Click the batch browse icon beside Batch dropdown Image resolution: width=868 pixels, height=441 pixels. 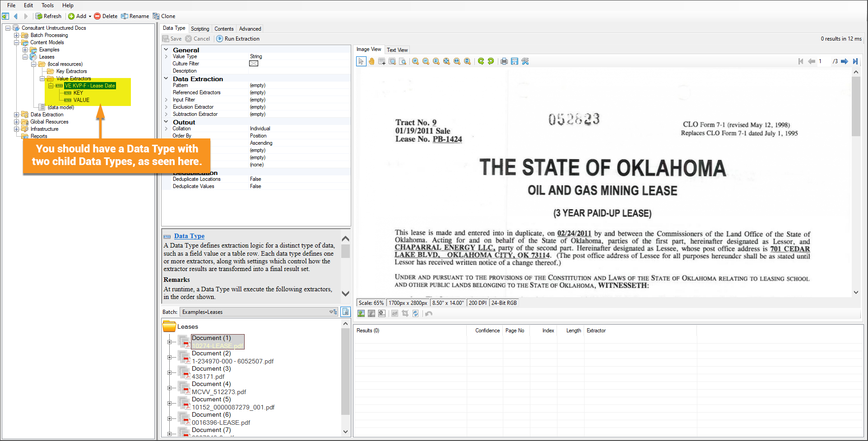click(345, 312)
